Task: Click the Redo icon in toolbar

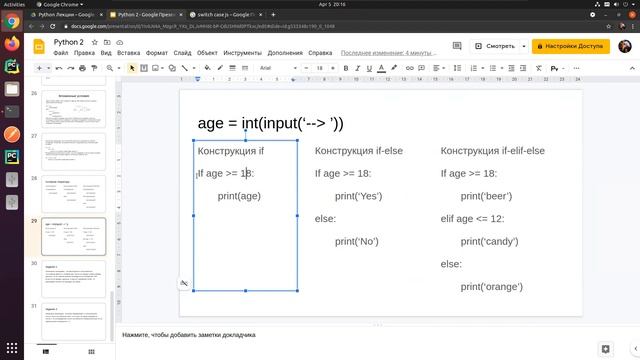Action: [71, 68]
